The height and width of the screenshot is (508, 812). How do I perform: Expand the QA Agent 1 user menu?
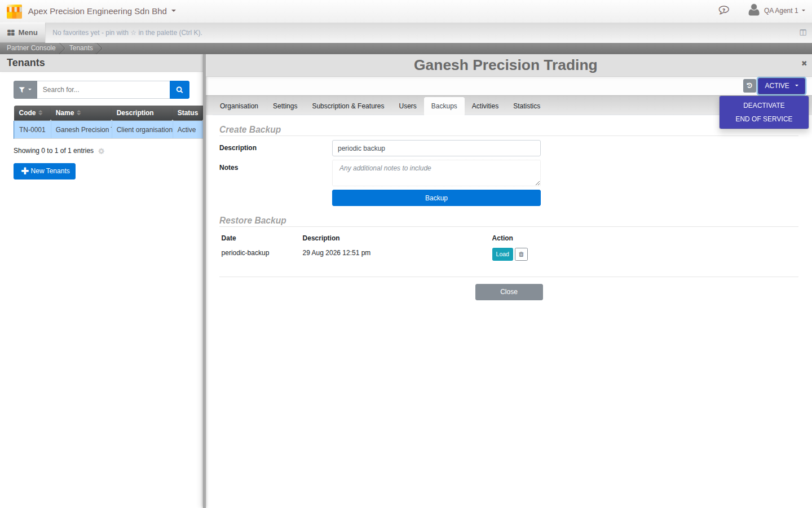pyautogui.click(x=784, y=11)
